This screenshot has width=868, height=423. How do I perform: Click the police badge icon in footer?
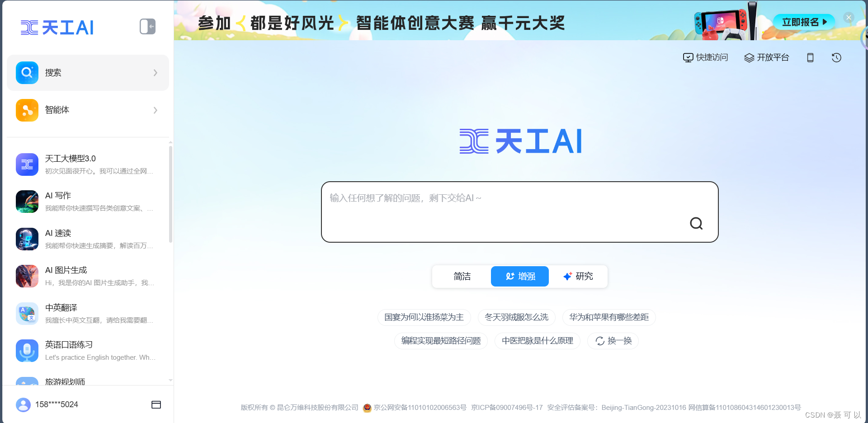[367, 408]
